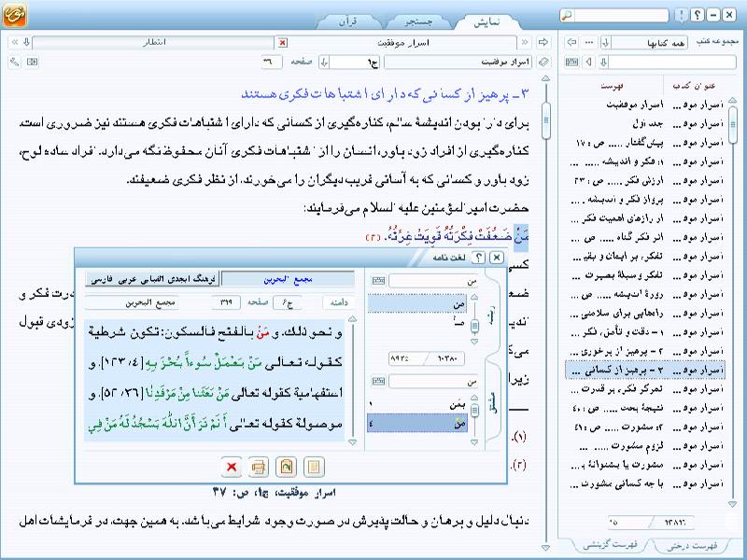Click the green arrow export icon in dictionary
The image size is (747, 560).
coord(286,468)
